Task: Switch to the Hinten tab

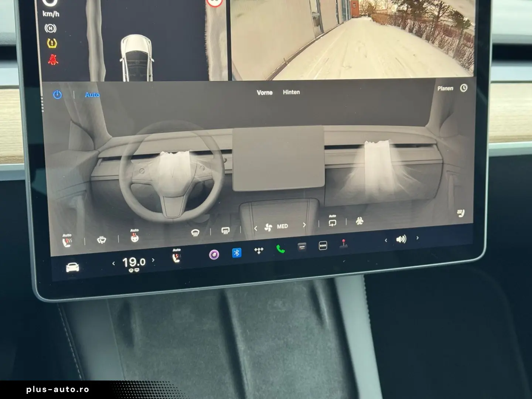Action: point(291,92)
